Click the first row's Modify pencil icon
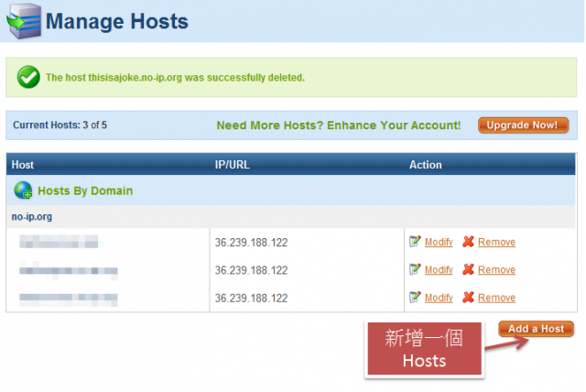Image resolution: width=586 pixels, height=392 pixels. [415, 242]
